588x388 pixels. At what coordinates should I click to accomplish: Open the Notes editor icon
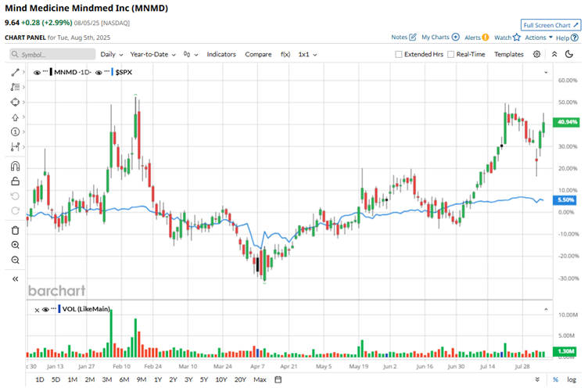click(413, 37)
